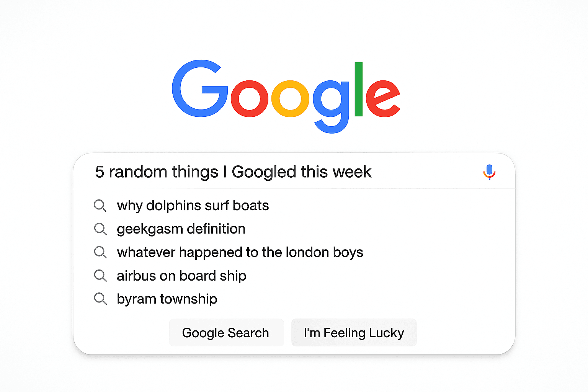
Task: Click the search icon next to "geekgasm definition"
Action: [x=100, y=229]
